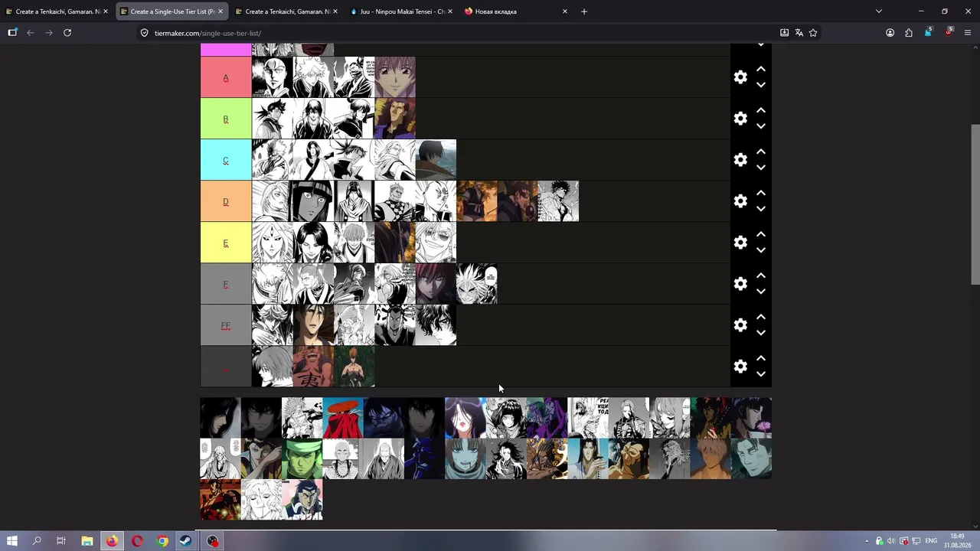Show hidden system tray icons
Viewport: 980px width, 551px height.
click(x=866, y=541)
